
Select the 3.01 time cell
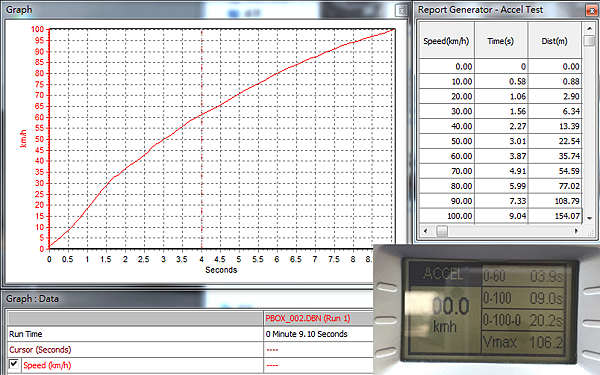point(501,141)
